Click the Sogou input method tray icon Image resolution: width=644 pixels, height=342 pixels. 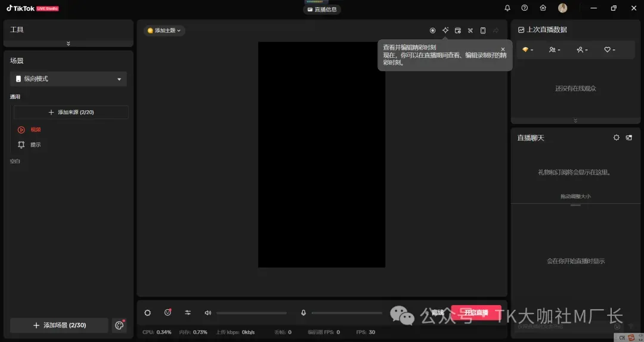point(631,337)
